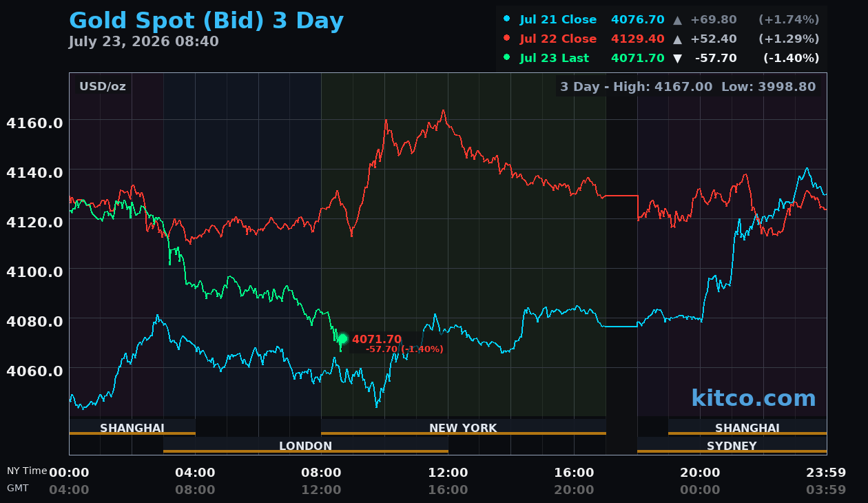The height and width of the screenshot is (503, 868).
Task: Click the up arrow beside +52.40
Action: click(677, 39)
